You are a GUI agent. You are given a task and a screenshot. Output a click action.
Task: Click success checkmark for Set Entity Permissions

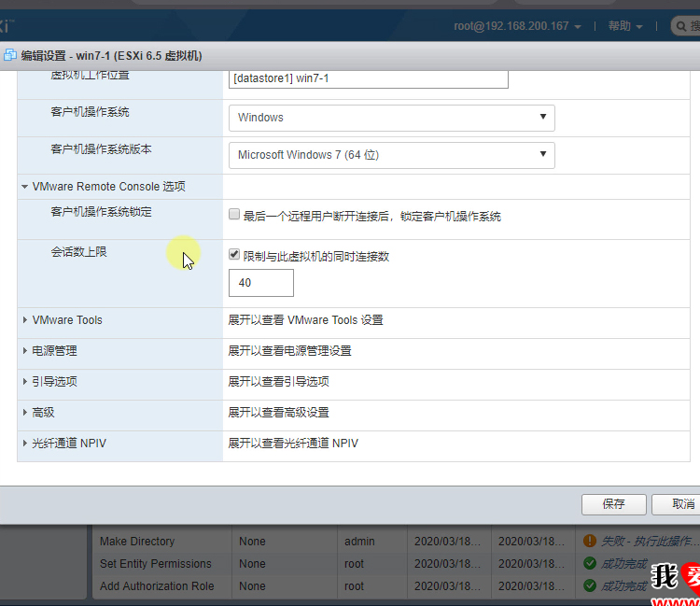click(x=589, y=563)
